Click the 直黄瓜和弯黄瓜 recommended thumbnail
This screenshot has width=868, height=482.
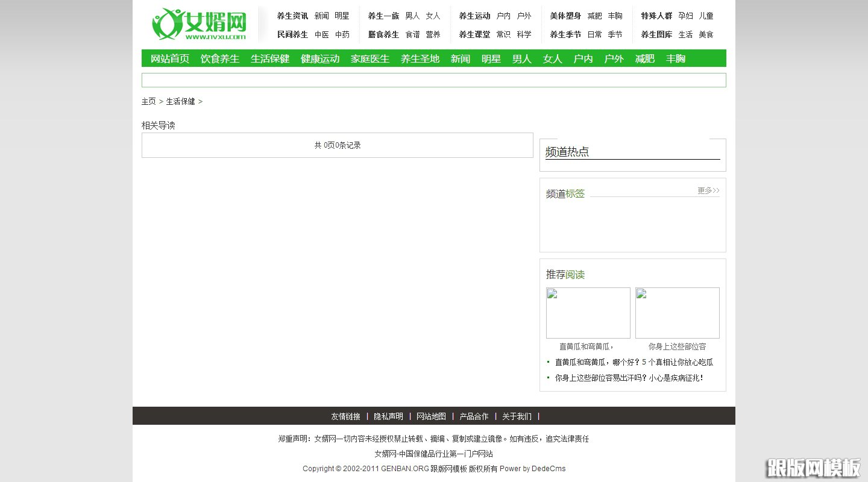[x=588, y=313]
